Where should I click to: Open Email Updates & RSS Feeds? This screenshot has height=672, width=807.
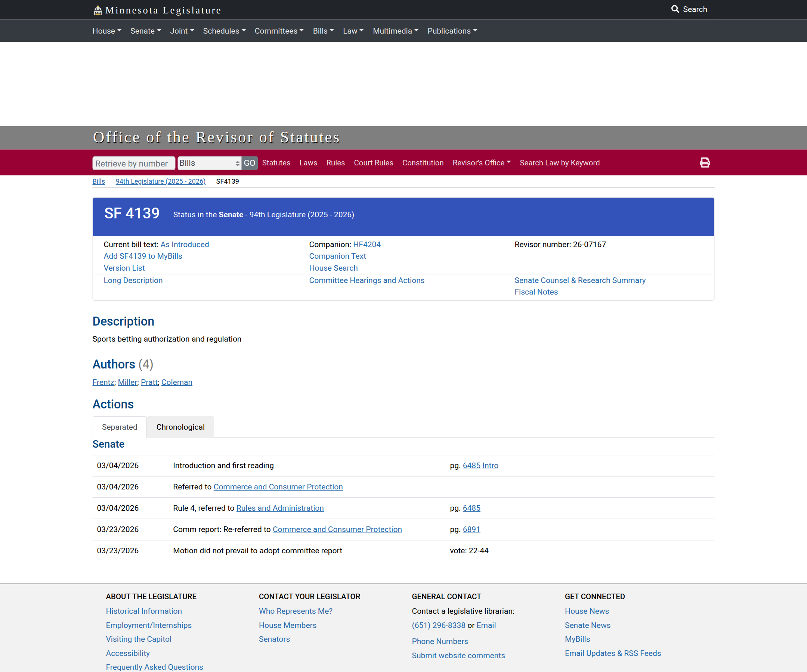click(613, 653)
